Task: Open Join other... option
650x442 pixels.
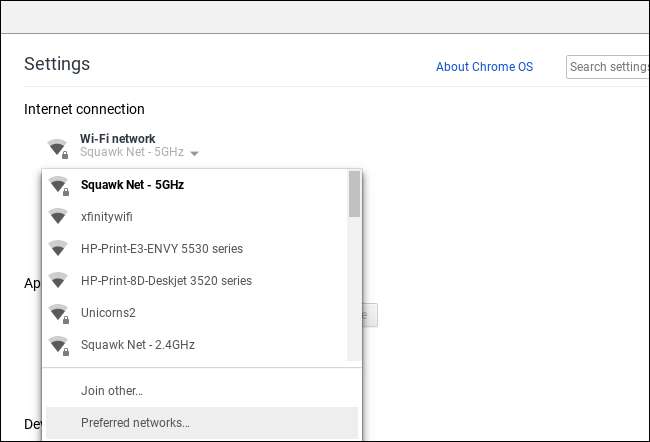Action: [112, 390]
